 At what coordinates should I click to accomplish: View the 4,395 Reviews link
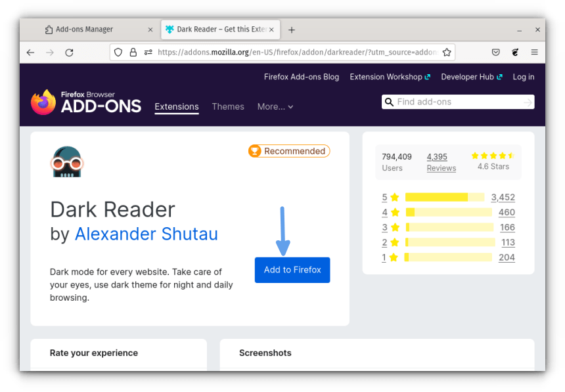tap(441, 162)
